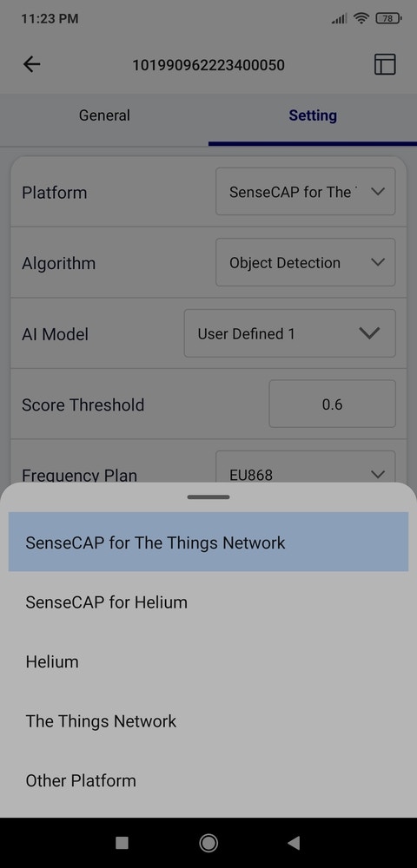The image size is (417, 868).
Task: Select the Setting tab
Action: pos(313,115)
